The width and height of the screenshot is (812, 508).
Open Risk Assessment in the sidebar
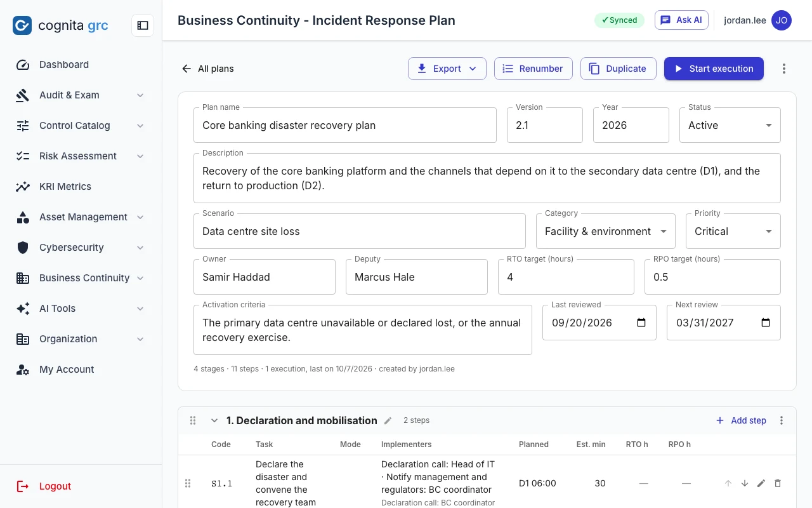[x=81, y=156]
